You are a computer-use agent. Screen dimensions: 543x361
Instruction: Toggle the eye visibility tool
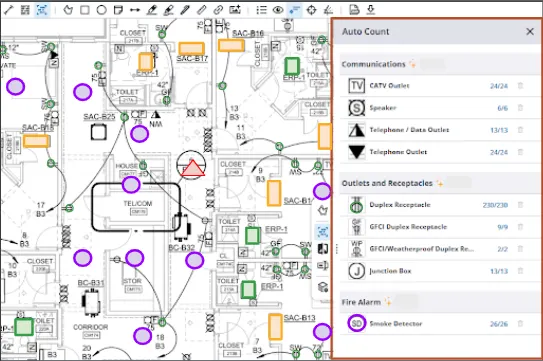click(x=278, y=10)
